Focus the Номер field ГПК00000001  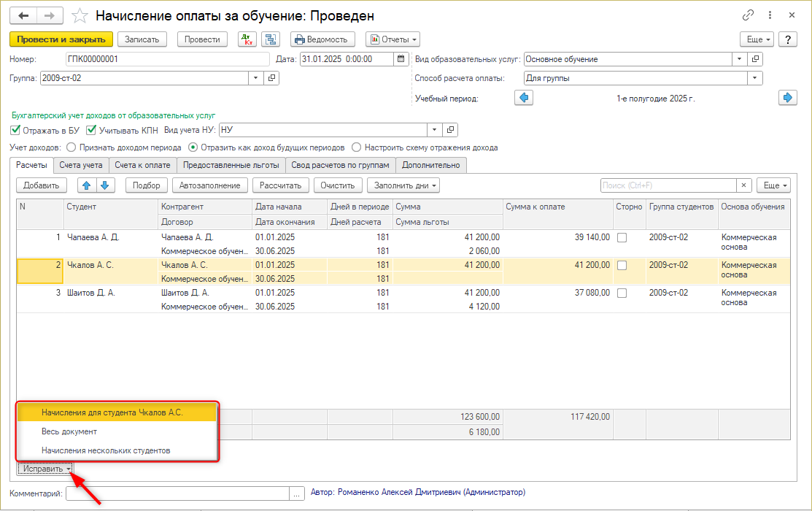click(x=168, y=59)
